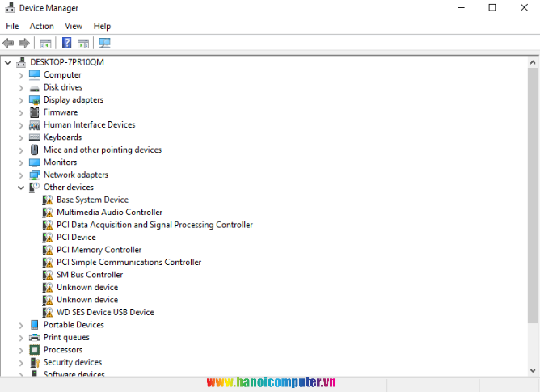The height and width of the screenshot is (392, 540).
Task: Select PCI Simple Communications Controller entry
Action: pos(129,263)
